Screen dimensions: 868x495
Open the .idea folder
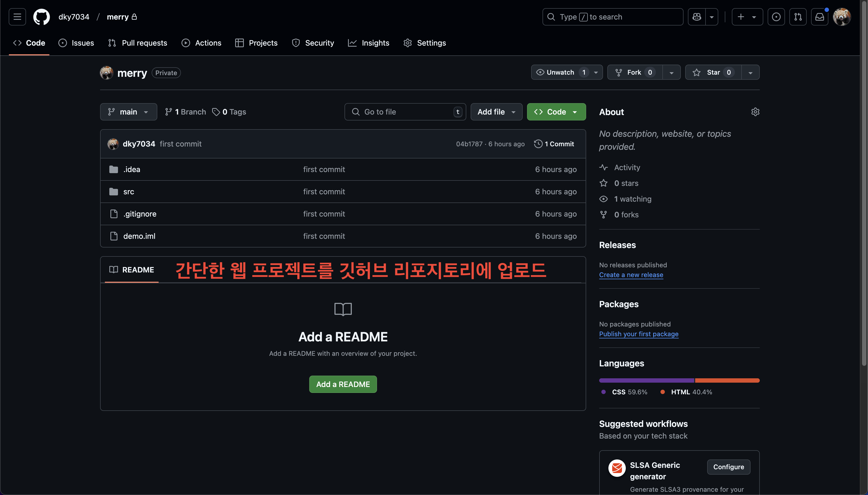tap(132, 169)
